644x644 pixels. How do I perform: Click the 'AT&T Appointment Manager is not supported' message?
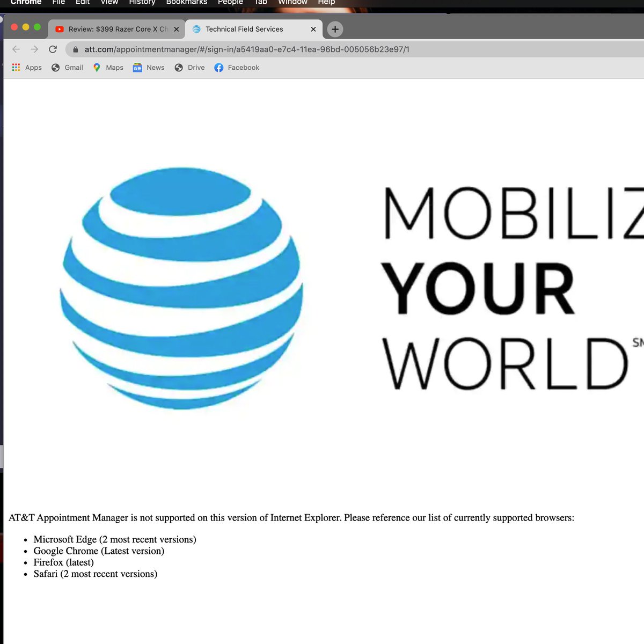tap(291, 518)
